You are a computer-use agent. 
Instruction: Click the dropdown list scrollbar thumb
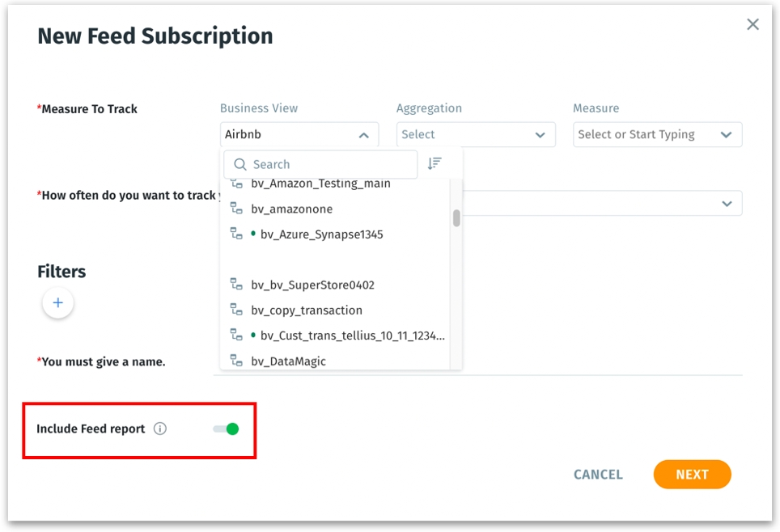[456, 218]
